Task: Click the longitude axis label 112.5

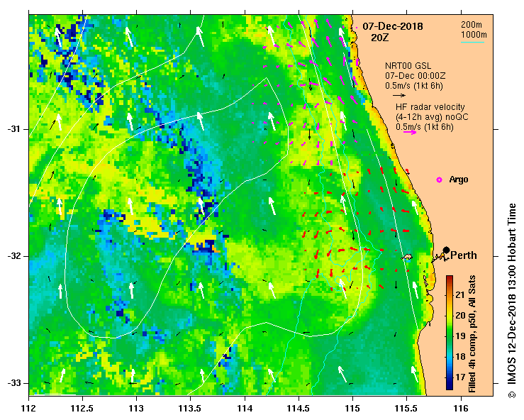Action: point(82,409)
